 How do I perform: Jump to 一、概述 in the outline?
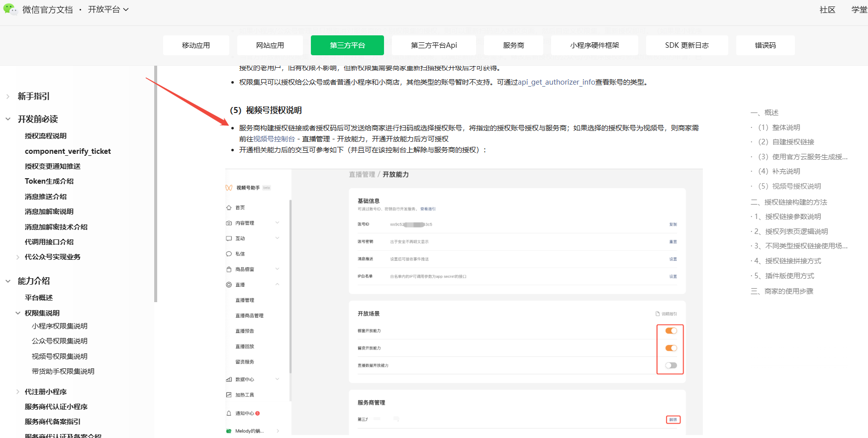(765, 112)
